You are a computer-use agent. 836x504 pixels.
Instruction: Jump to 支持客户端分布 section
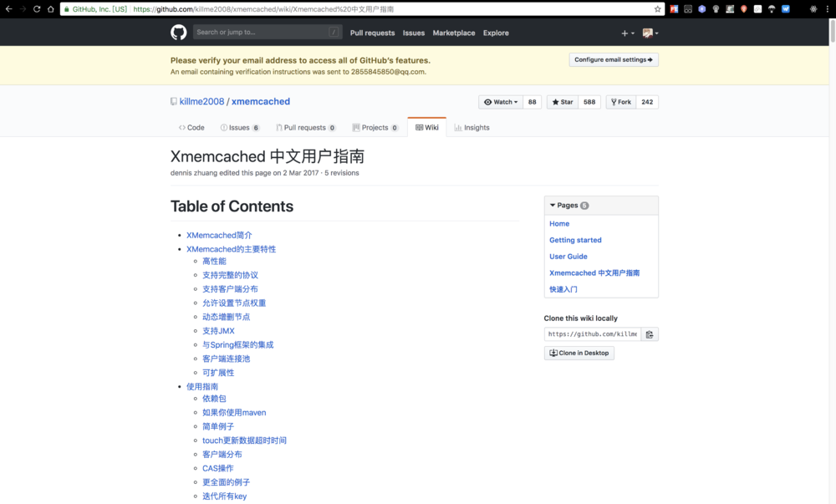click(230, 288)
